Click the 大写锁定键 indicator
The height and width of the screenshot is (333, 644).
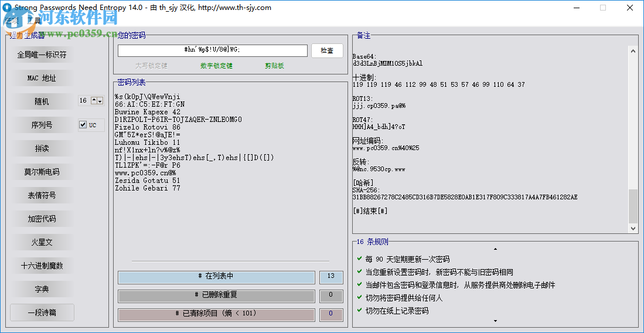(152, 66)
